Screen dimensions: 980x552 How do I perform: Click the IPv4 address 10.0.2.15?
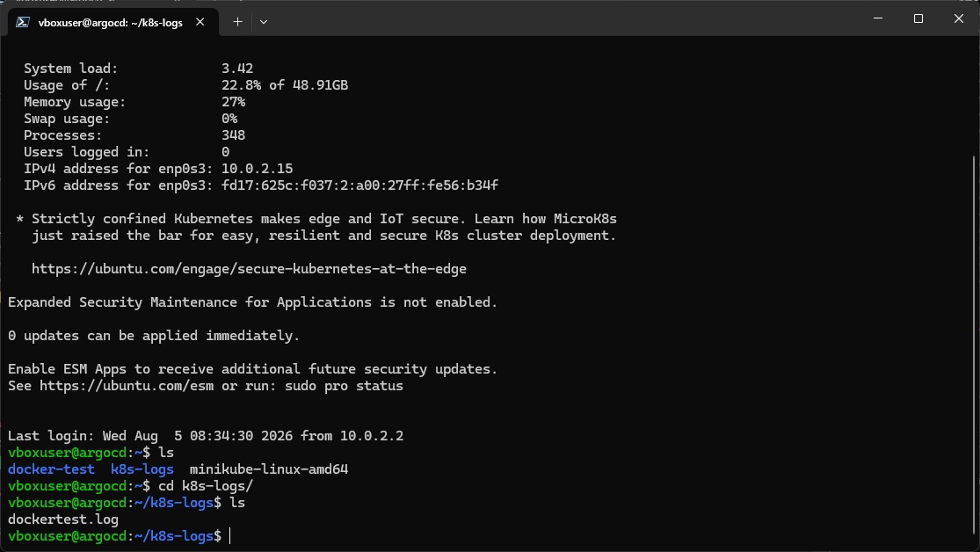tap(257, 169)
